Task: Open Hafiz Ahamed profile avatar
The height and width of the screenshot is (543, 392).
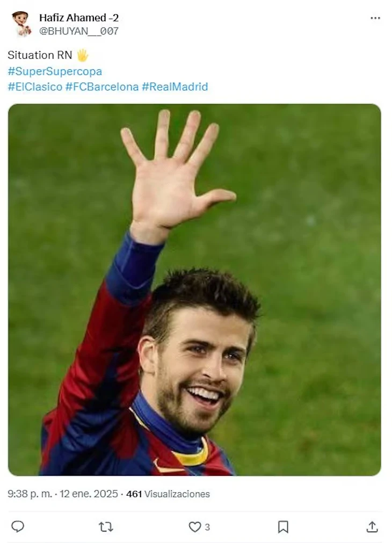Action: pos(21,24)
